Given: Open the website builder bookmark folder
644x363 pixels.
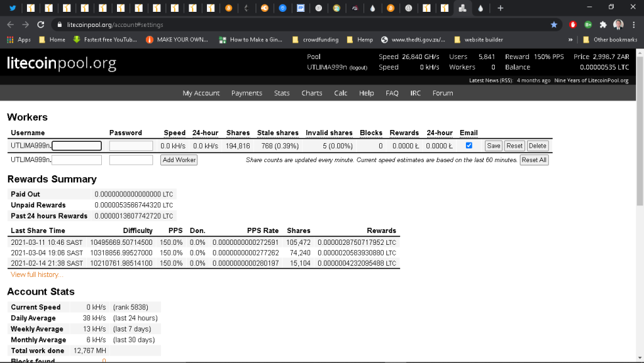Looking at the screenshot, I should pos(478,40).
